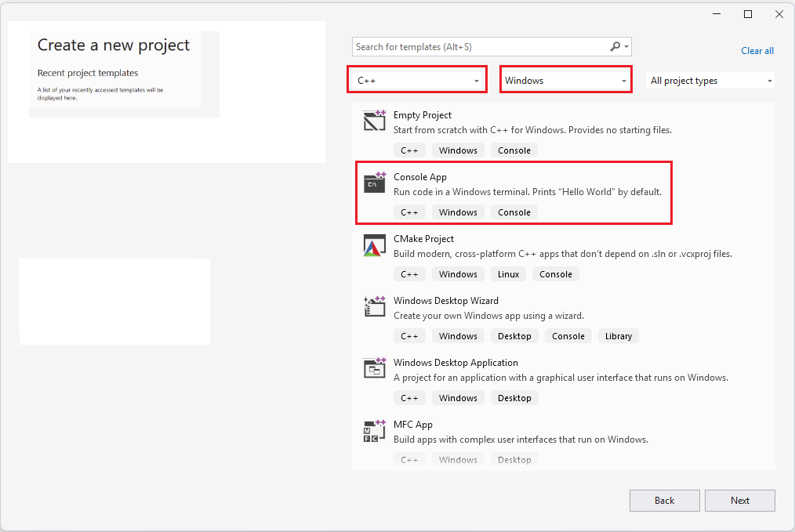Open the C++ language filter dropdown
The image size is (795, 532).
tap(416, 79)
